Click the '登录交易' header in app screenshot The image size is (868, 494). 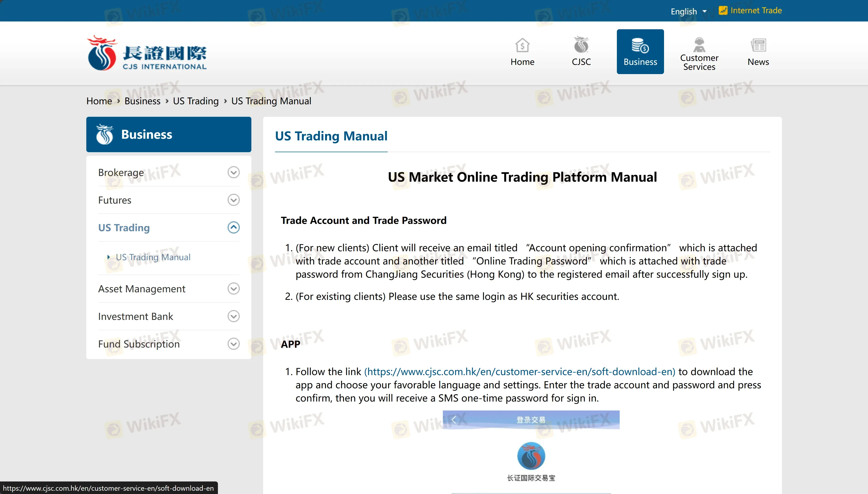(531, 420)
